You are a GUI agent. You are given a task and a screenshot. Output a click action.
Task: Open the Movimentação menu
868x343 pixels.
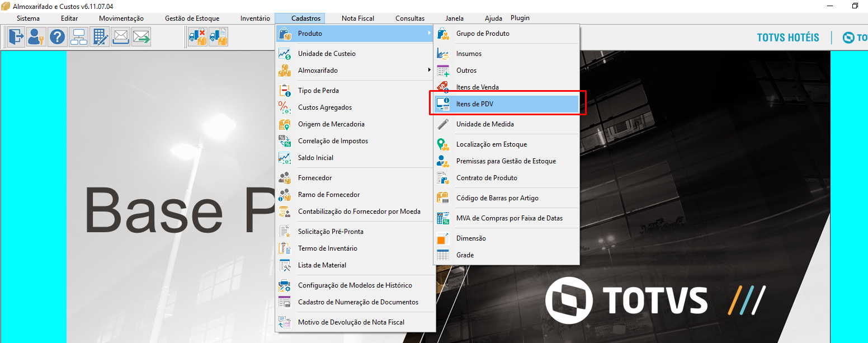pos(121,18)
